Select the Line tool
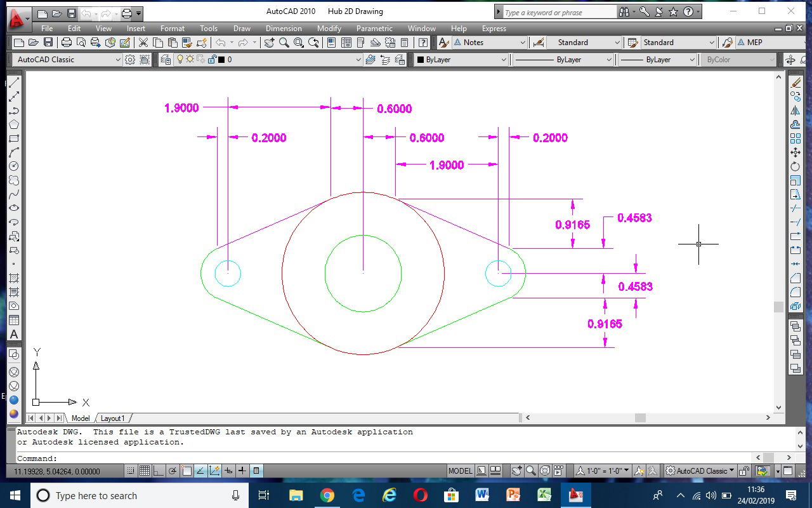 13,83
